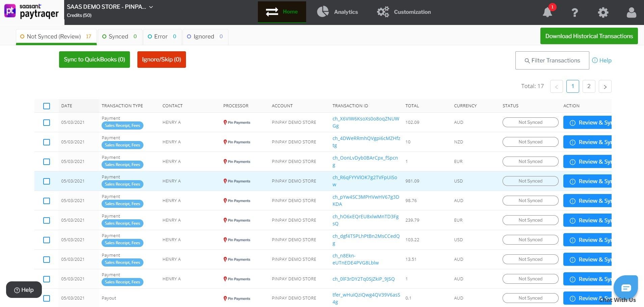
Task: Click Pin Payments logo in 103.22 row
Action: (x=237, y=240)
